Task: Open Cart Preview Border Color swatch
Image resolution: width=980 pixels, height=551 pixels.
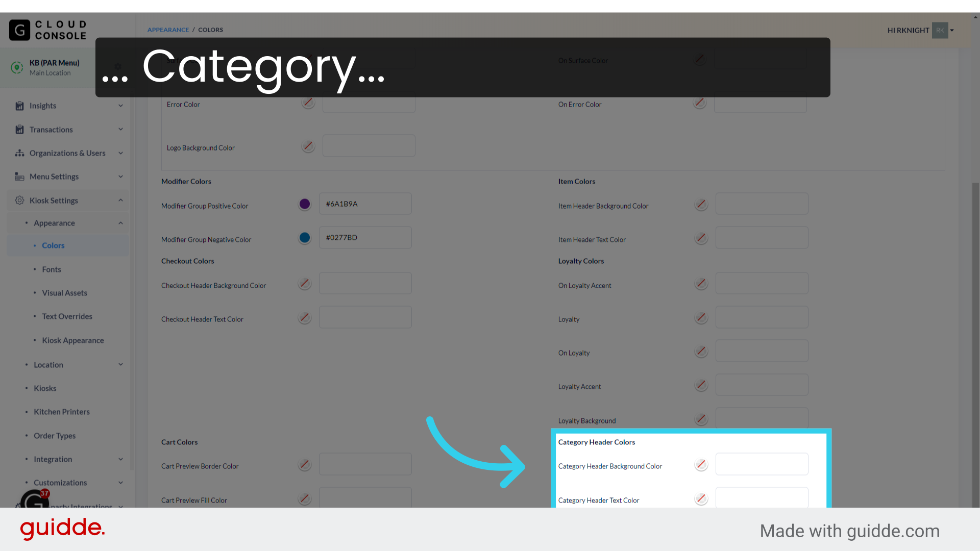Action: point(305,464)
